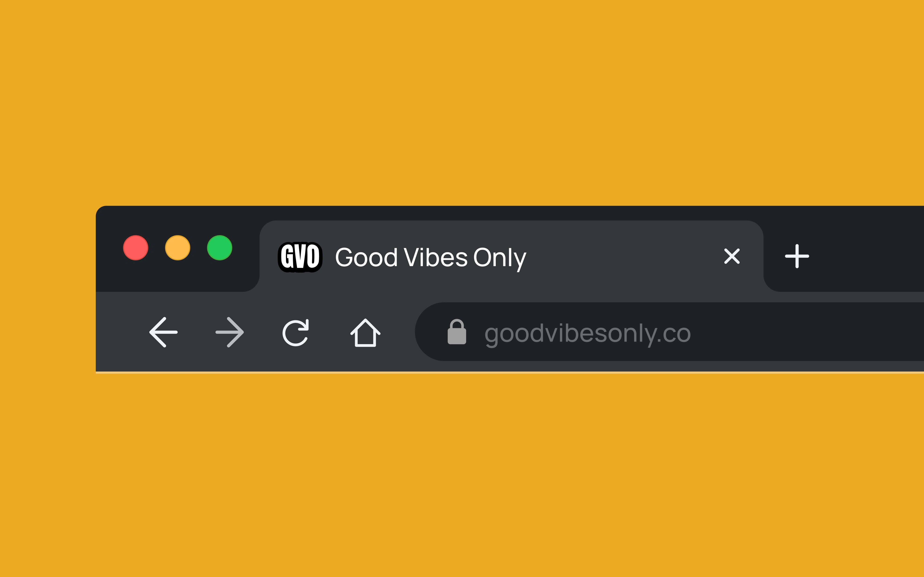
Task: Open a new tab with the plus icon
Action: [x=797, y=256]
